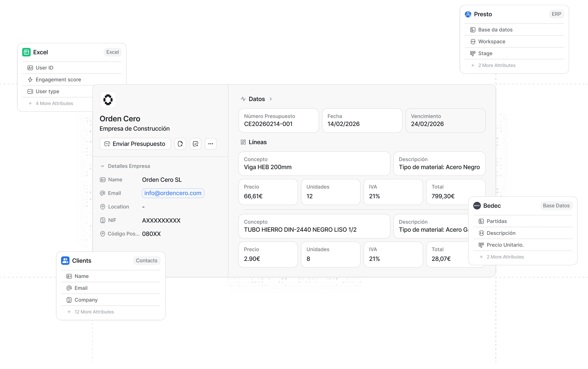Click the Bedec round logo icon

pos(477,206)
